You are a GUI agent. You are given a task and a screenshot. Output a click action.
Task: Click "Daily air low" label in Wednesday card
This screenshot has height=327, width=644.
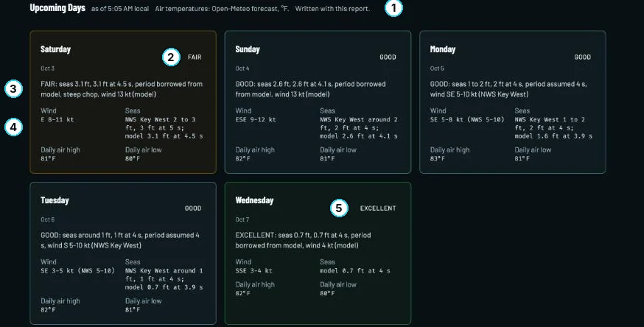[338, 284]
